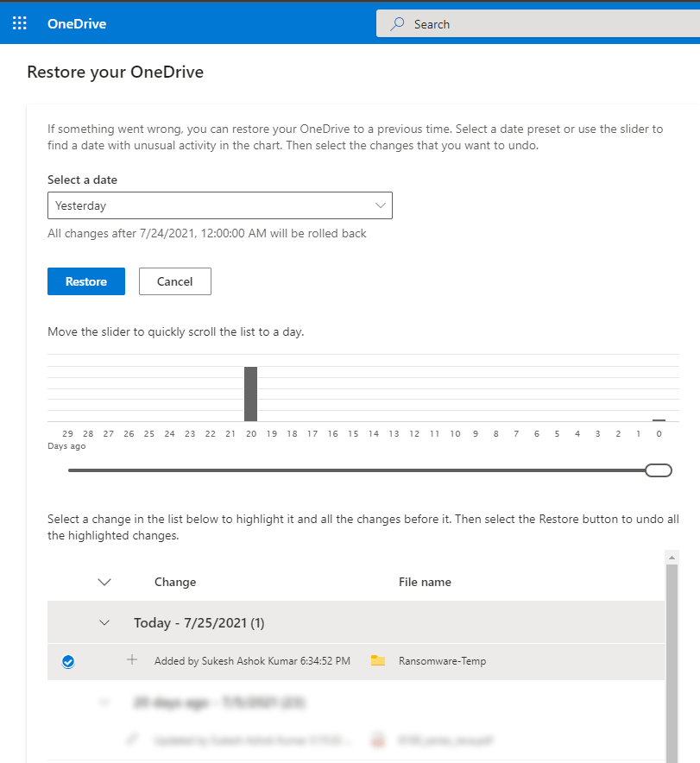Click the Cancel button
The width and height of the screenshot is (700, 763).
175,281
